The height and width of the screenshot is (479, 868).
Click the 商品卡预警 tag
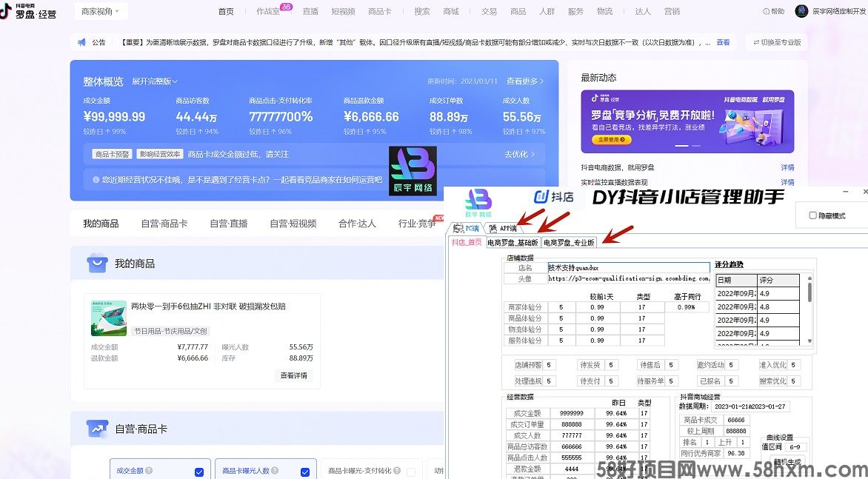pyautogui.click(x=112, y=154)
